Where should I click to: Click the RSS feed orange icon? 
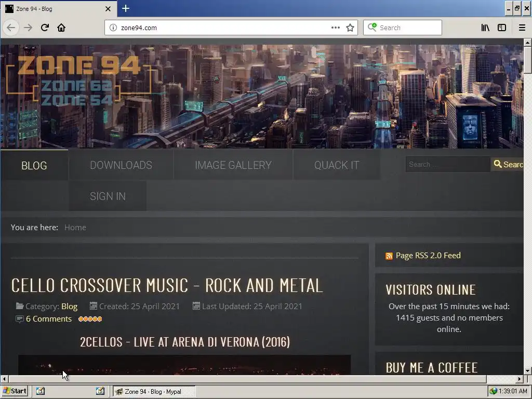389,256
